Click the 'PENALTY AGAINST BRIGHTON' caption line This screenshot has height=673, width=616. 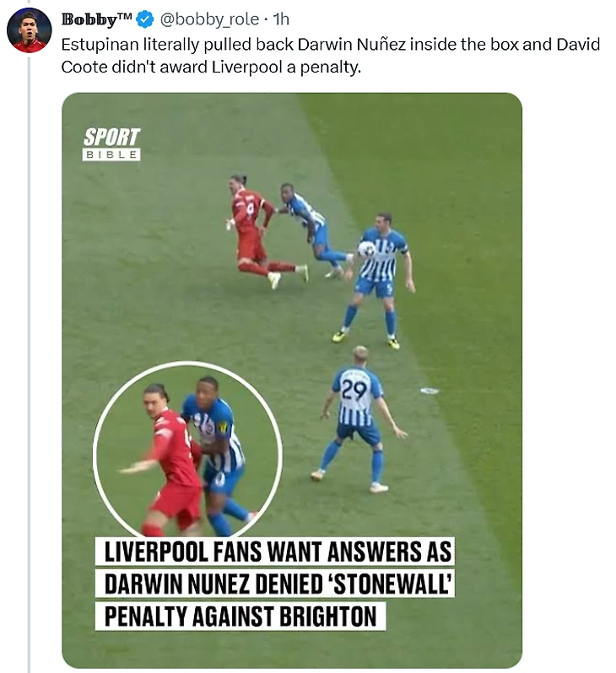pos(240,616)
